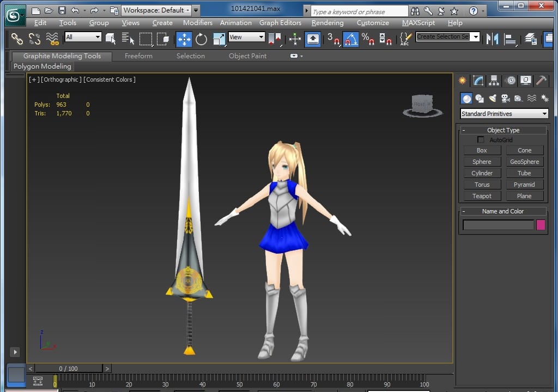Choose the Cameras category icon
Screen dimensions: 558x392
[x=505, y=99]
